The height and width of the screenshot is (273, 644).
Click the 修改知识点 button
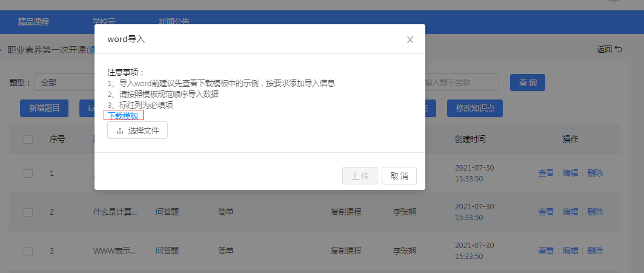pyautogui.click(x=475, y=108)
